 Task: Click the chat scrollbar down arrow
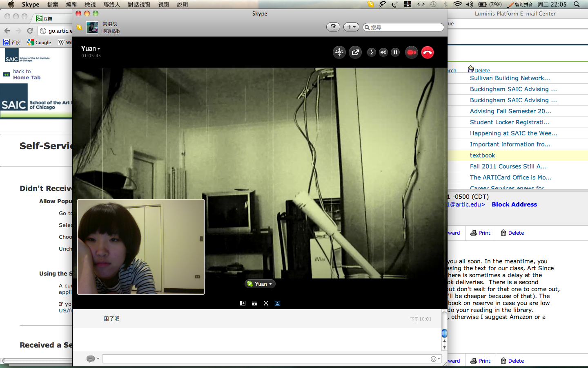point(444,348)
